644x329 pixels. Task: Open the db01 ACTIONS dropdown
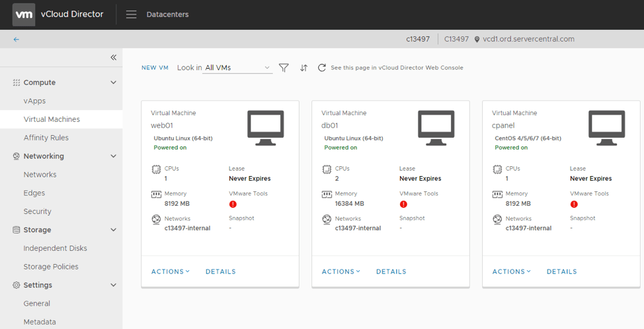[x=341, y=271]
